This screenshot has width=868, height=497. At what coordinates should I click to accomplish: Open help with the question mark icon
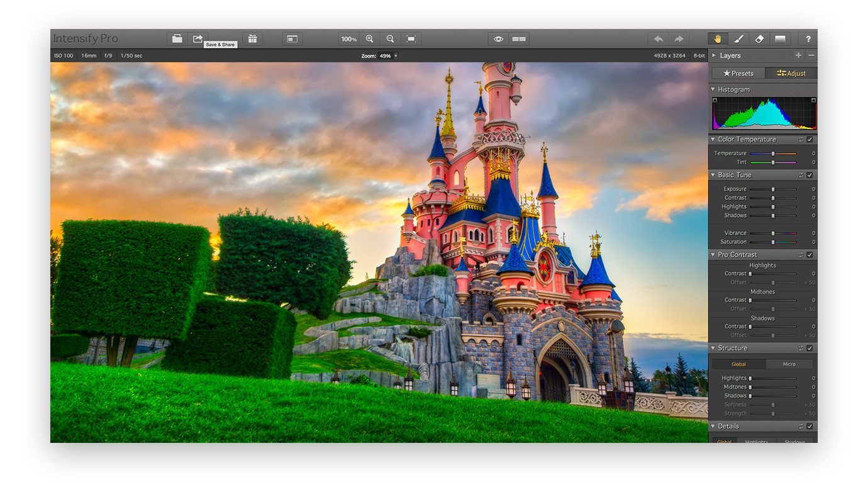tap(808, 39)
